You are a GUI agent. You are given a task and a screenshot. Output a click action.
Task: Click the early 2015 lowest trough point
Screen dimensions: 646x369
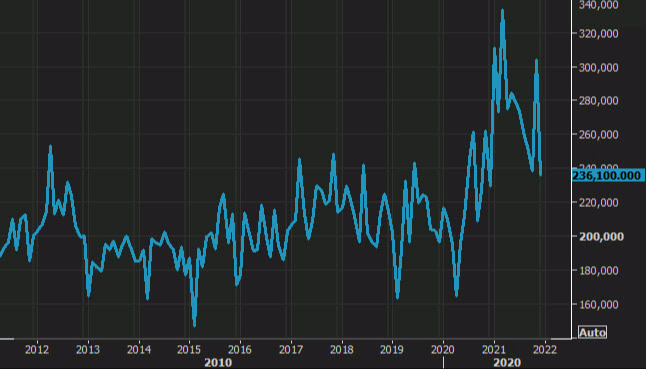coord(194,325)
